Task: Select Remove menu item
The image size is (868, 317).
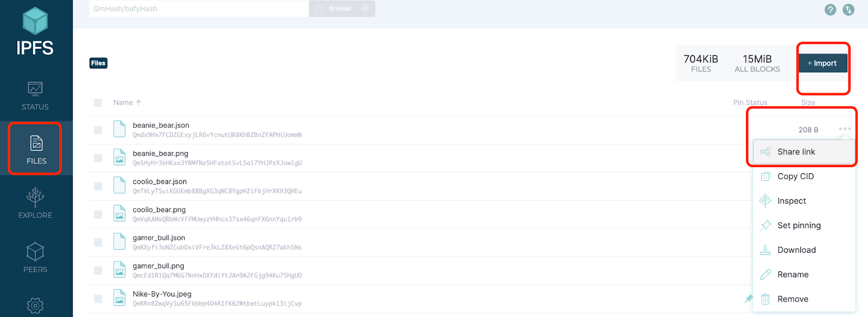Action: (804, 299)
